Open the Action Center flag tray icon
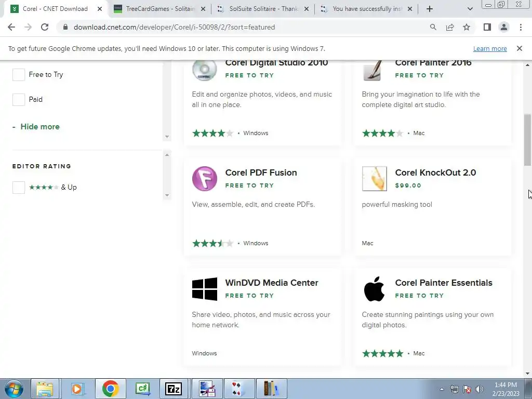This screenshot has width=532, height=399. [x=467, y=389]
